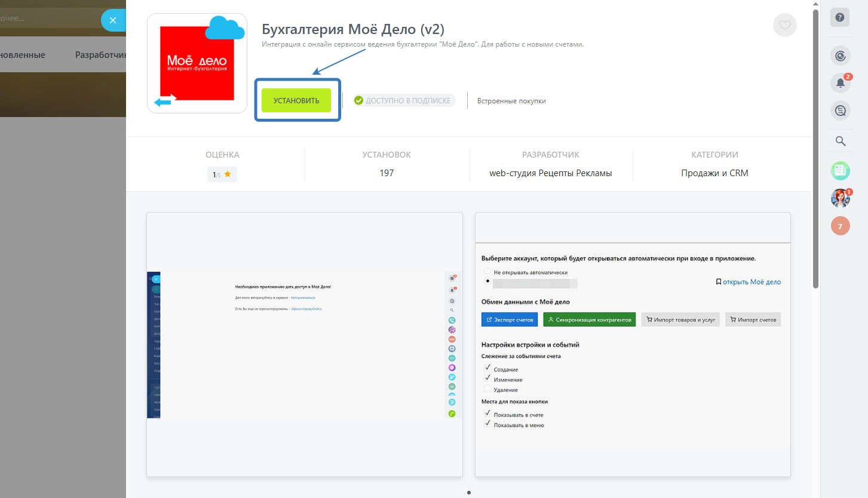Click the description starting with Интеграция с онлайн
868x498 pixels.
click(422, 45)
